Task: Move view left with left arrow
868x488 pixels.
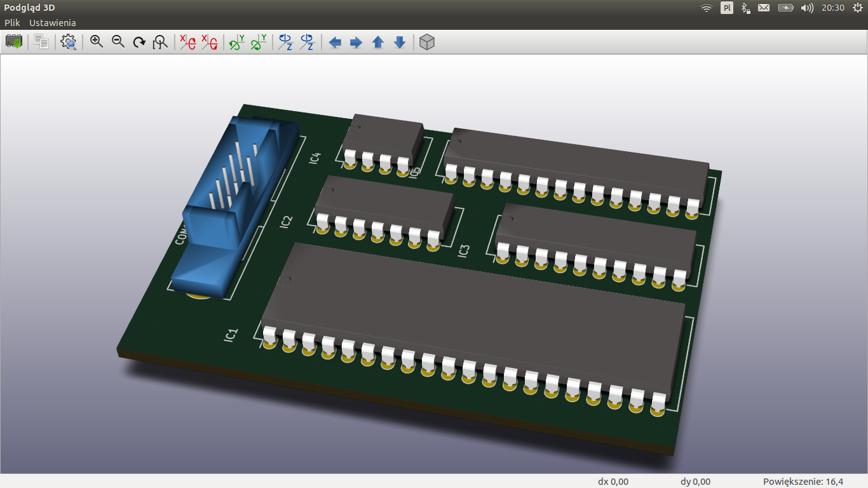Action: point(335,43)
